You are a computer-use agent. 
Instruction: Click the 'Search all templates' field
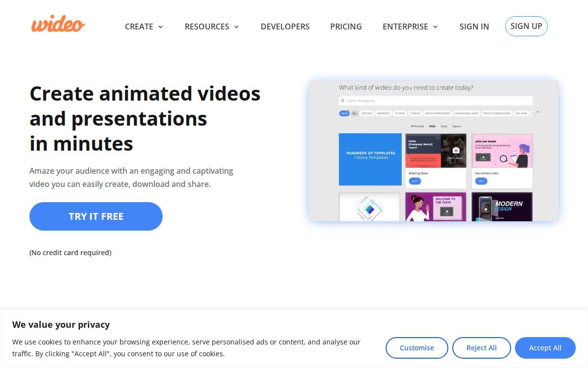click(x=436, y=101)
